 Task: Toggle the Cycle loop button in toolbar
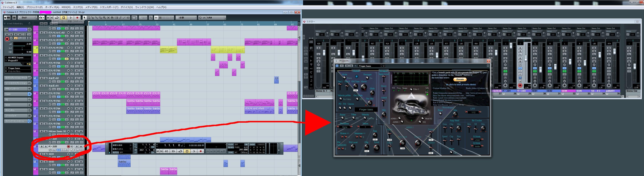(57, 18)
